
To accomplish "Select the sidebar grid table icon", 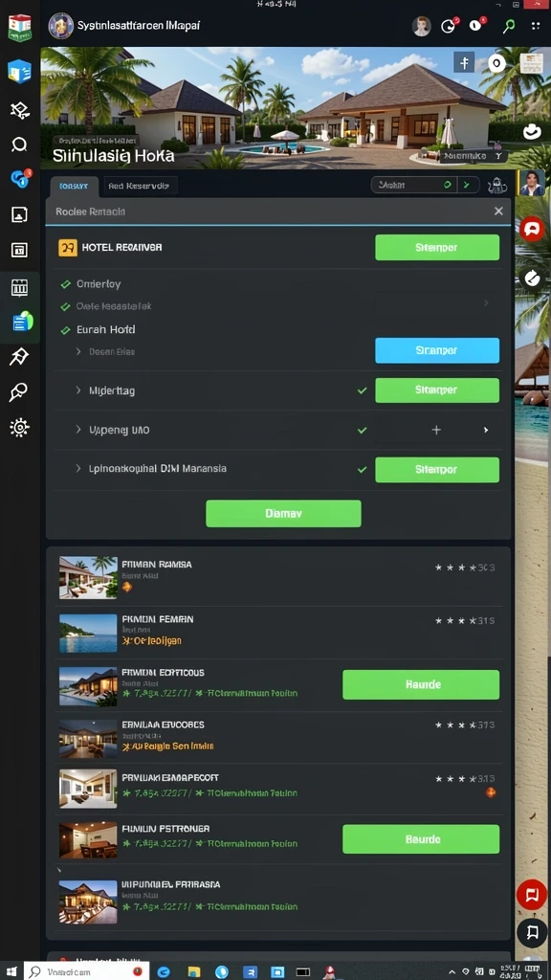I will 19,287.
